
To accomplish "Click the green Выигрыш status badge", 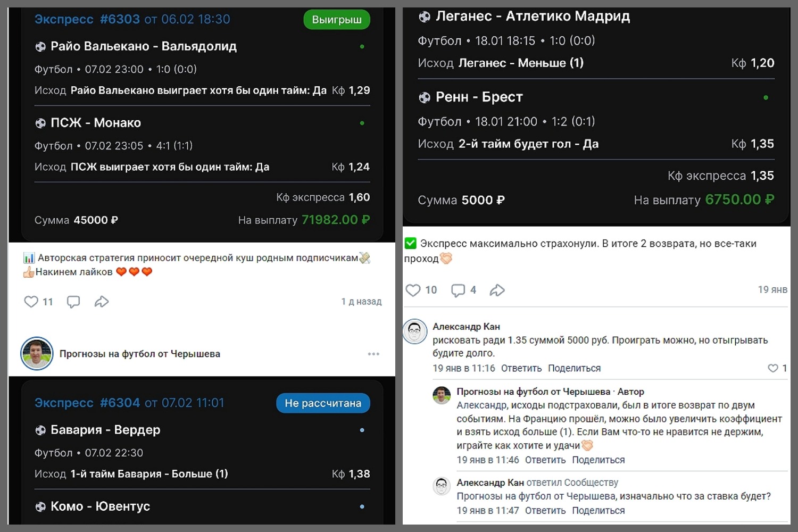I will pyautogui.click(x=336, y=20).
